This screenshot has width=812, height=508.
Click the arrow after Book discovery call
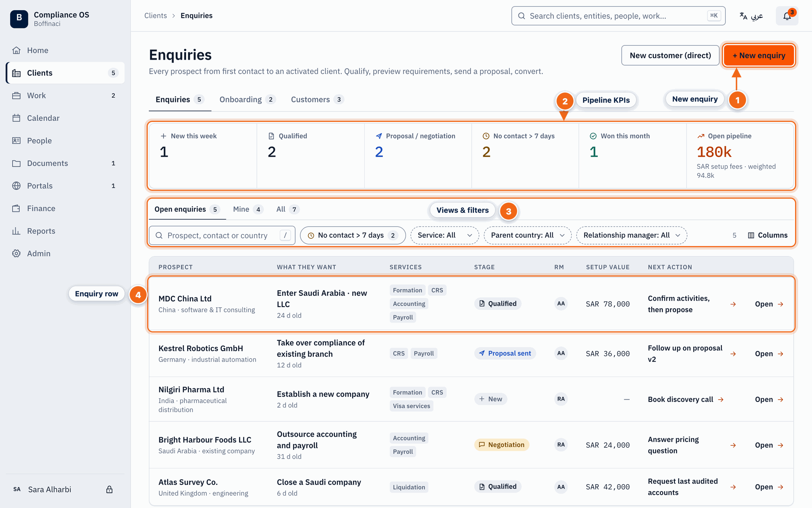[721, 400]
